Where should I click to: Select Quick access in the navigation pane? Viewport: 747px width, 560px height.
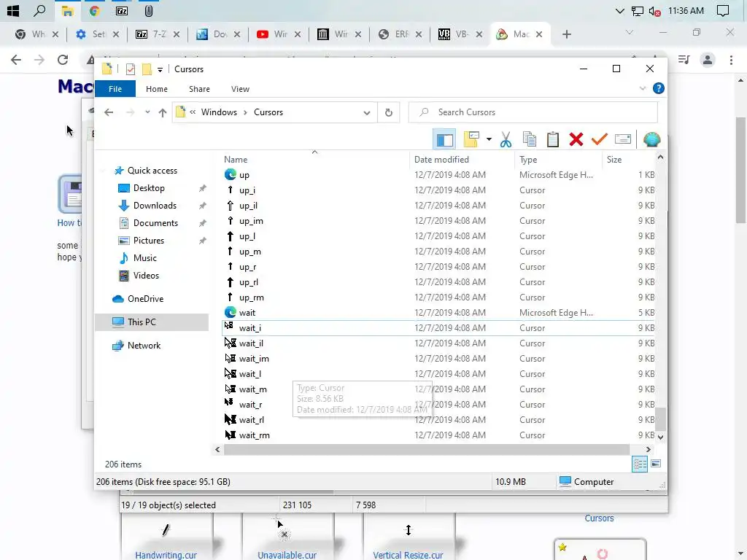pyautogui.click(x=152, y=171)
